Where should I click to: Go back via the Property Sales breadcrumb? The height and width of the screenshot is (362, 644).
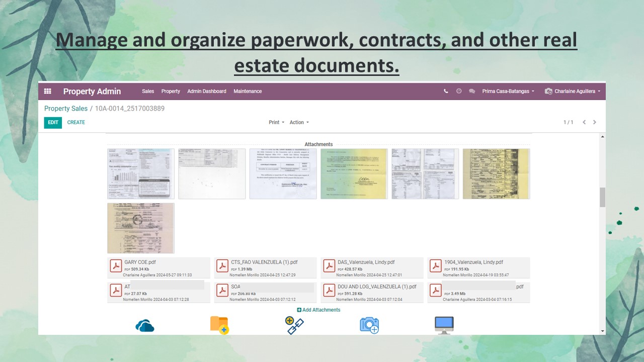(x=66, y=109)
